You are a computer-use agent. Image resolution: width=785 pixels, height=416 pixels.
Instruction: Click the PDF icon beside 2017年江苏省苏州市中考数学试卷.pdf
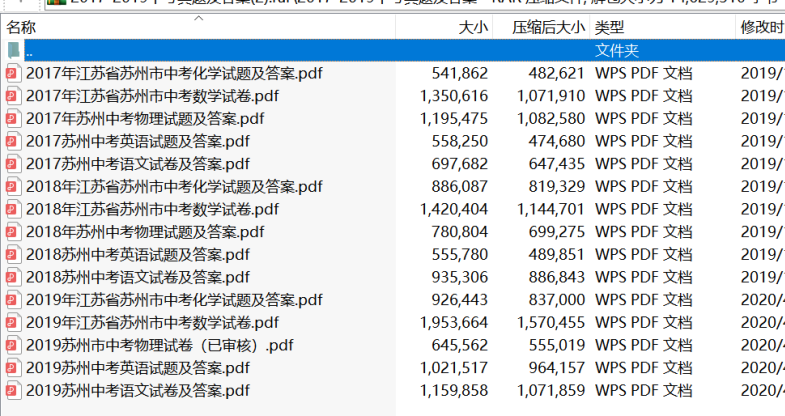[12, 96]
